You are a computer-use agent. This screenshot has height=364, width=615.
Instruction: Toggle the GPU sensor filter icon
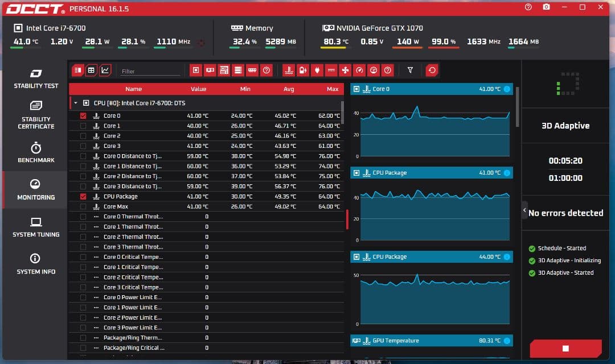[210, 70]
